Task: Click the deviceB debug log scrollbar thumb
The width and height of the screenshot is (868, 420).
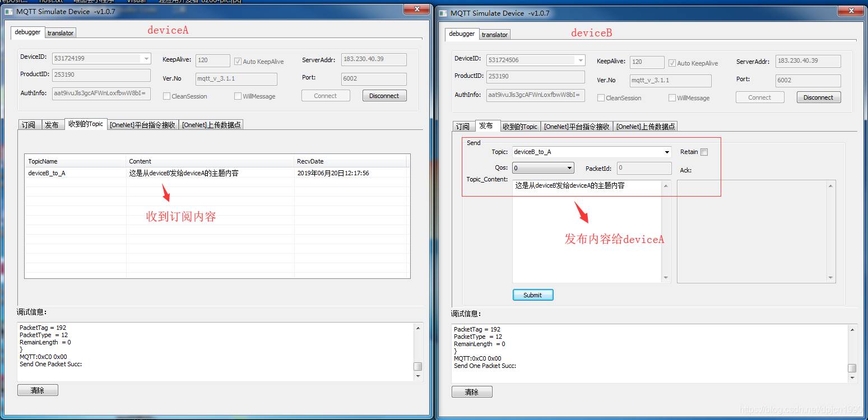Action: [852, 368]
